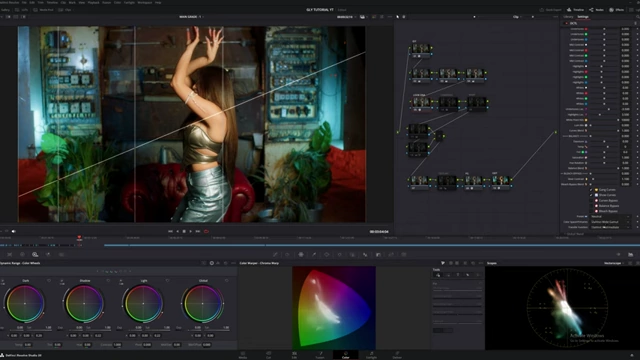
Task: Enable the Curves Bypass checkbox
Action: tap(591, 200)
